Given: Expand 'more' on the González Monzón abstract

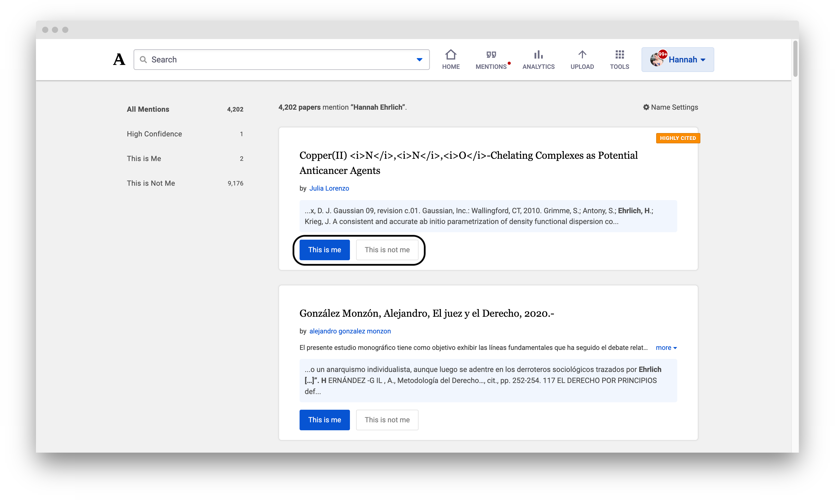Looking at the screenshot, I should pyautogui.click(x=665, y=347).
